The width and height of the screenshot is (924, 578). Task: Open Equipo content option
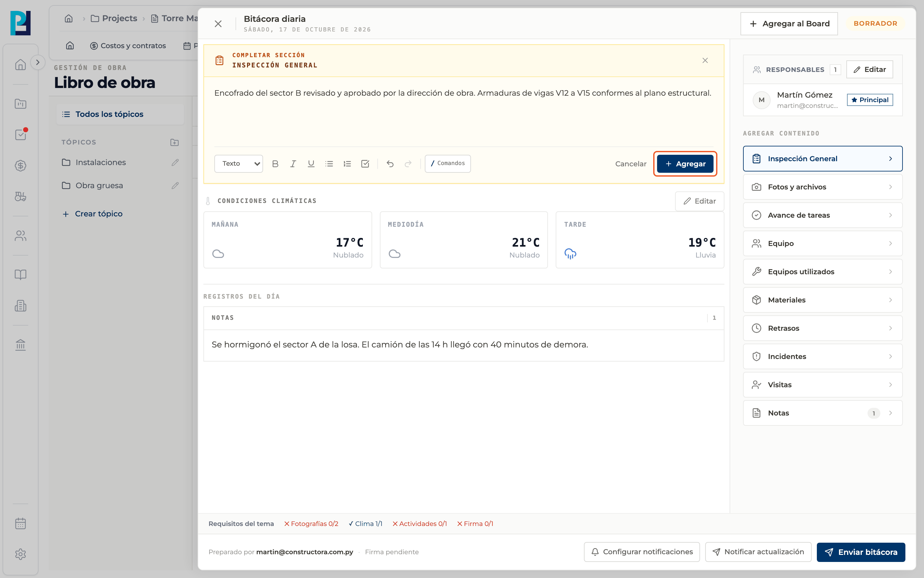822,243
